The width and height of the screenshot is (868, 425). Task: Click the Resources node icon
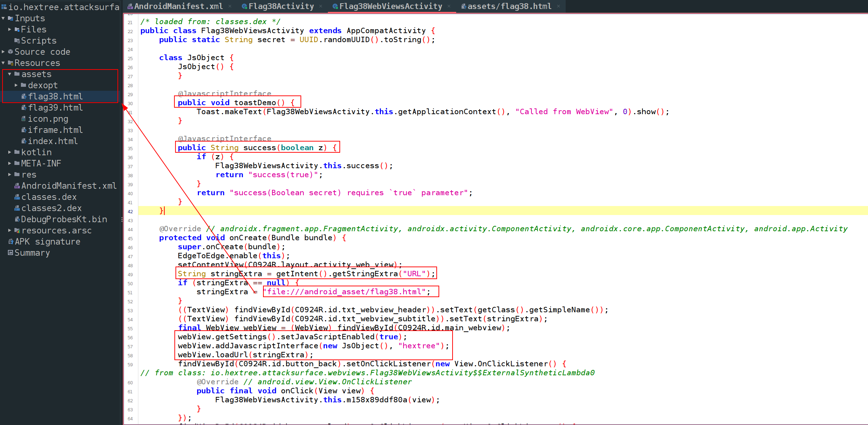pos(10,63)
